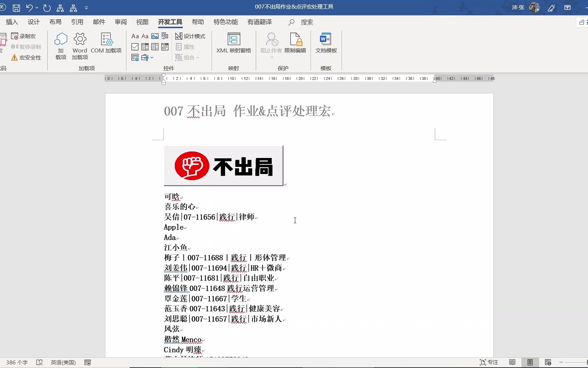Insert a check box content control
The height and width of the screenshot is (368, 588).
click(135, 47)
